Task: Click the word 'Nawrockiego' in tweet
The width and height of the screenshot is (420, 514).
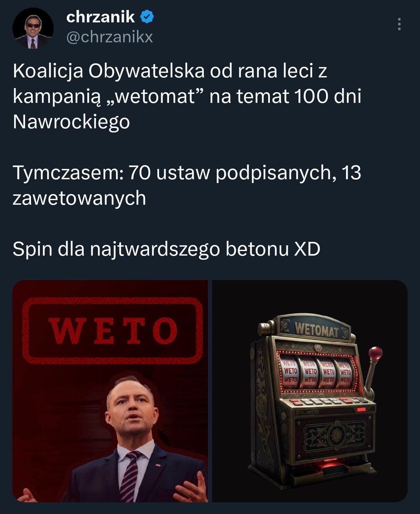Action: 71,122
